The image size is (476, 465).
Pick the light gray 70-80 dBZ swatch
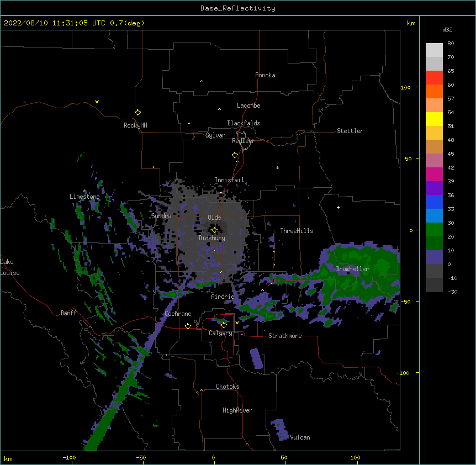point(434,50)
